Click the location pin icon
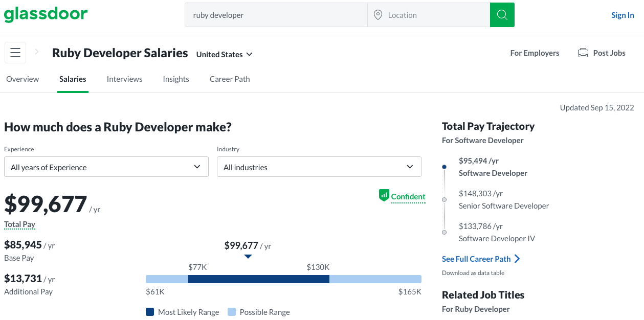Screen dimensions: 644x320 click(x=378, y=15)
